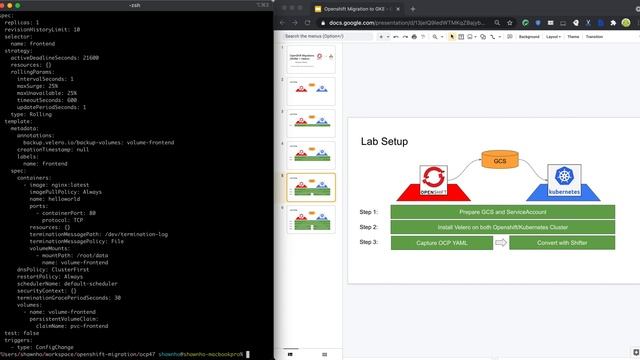Expand the line type dropdown arrow
The image size is (640, 360).
[x=500, y=37]
